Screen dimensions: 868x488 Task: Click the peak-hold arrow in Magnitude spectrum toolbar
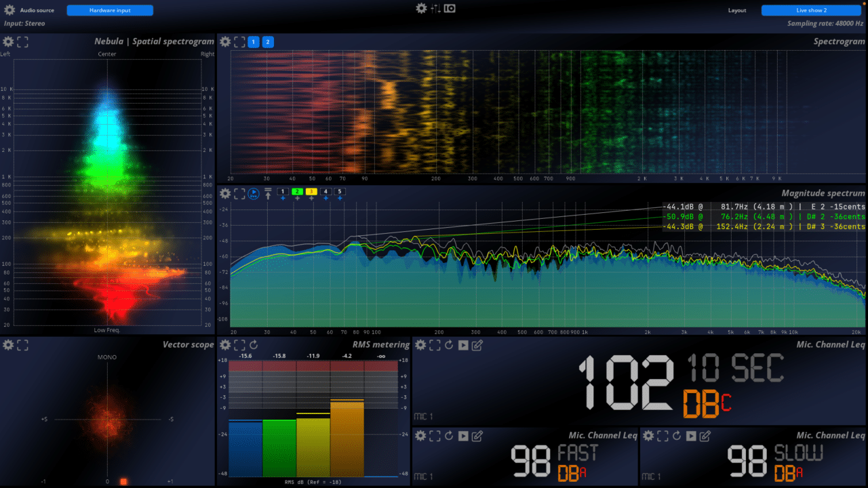[268, 193]
